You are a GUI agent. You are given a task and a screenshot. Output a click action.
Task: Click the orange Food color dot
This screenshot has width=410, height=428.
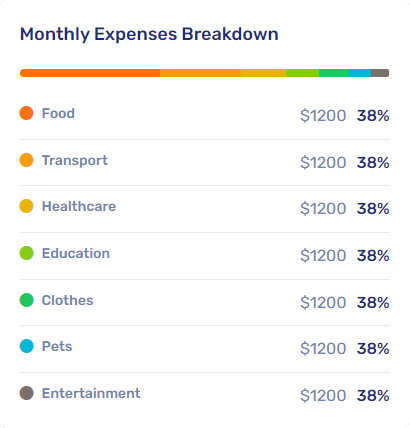point(26,113)
